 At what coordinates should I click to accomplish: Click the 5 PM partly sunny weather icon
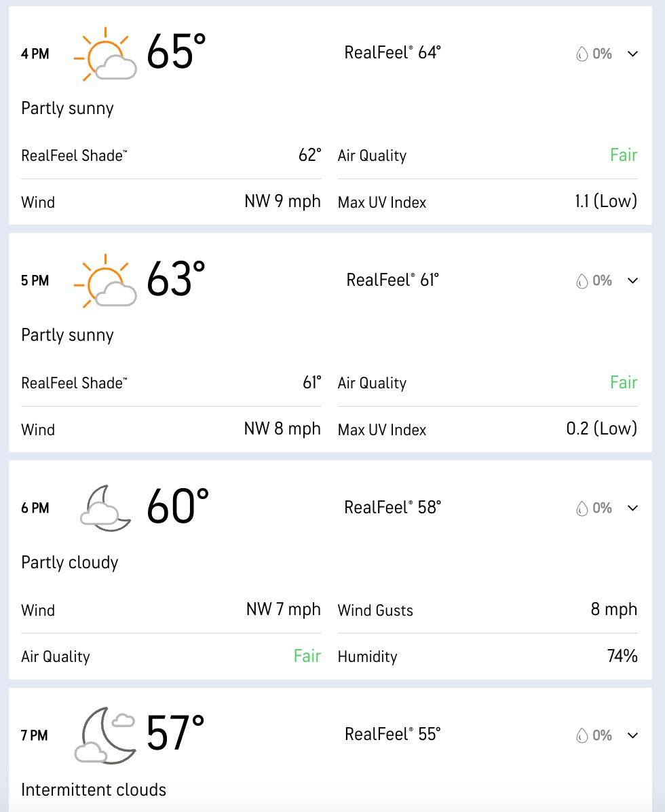tap(105, 281)
